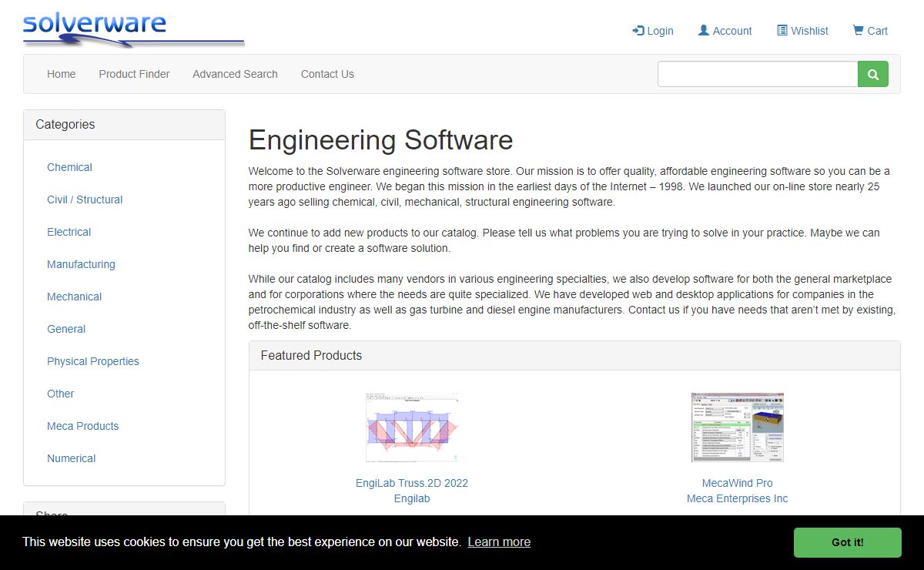Open the Login link
The image size is (924, 570).
(x=653, y=31)
